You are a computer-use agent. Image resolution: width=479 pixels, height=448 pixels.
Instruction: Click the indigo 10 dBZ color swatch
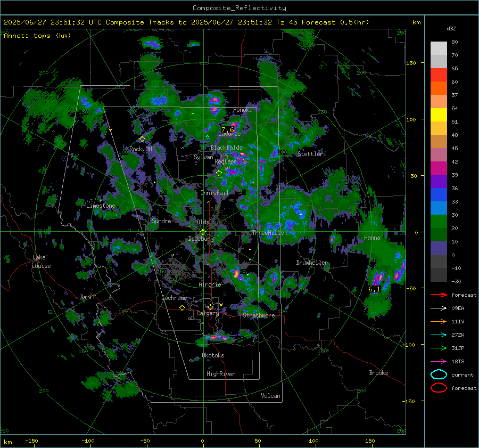point(439,248)
